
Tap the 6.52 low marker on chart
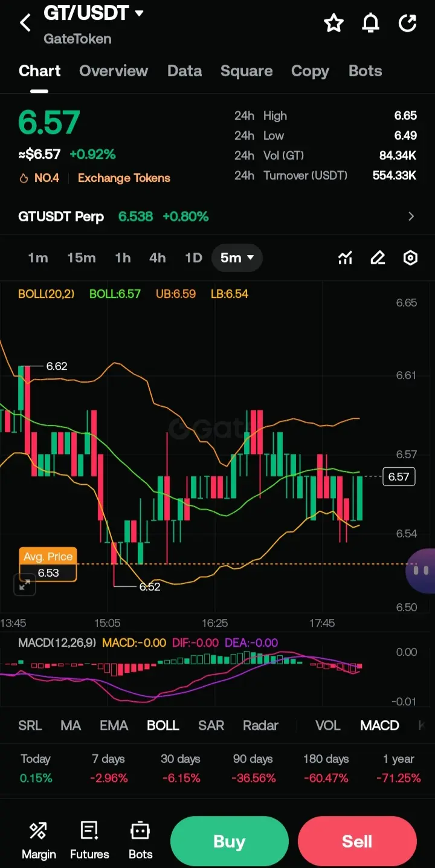point(150,586)
